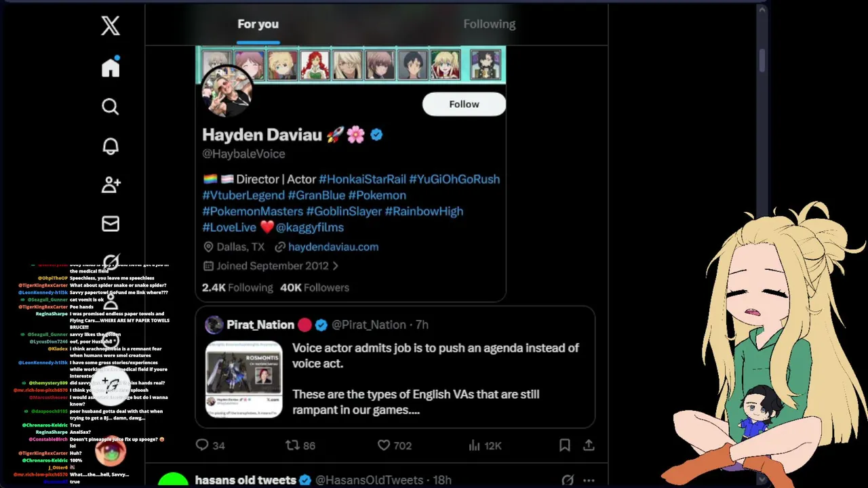868x488 pixels.
Task: Open the #YuGiOhGoRush hashtag
Action: 454,179
